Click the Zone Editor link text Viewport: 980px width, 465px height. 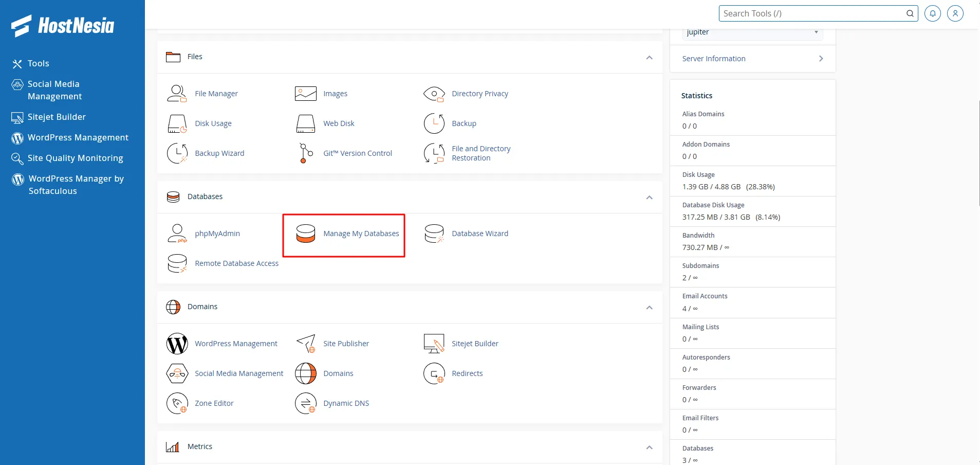214,403
